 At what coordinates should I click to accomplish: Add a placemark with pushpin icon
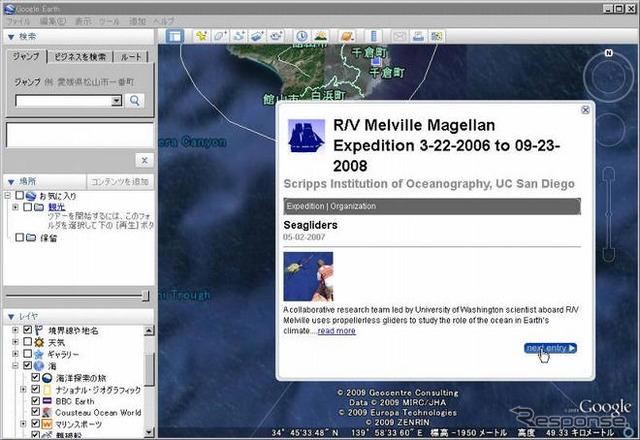coord(201,36)
